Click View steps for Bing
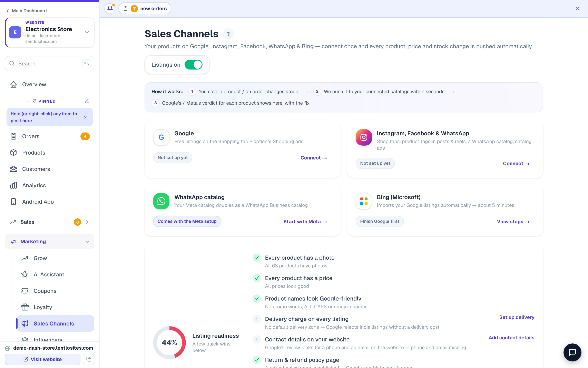Image resolution: width=588 pixels, height=368 pixels. pos(513,221)
